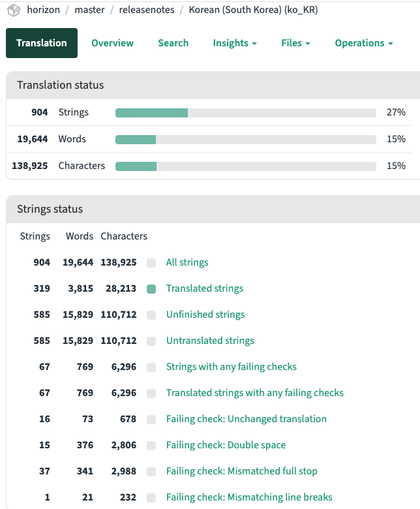View Unfinished strings
Viewport: 420px width, 509px height.
tap(205, 315)
